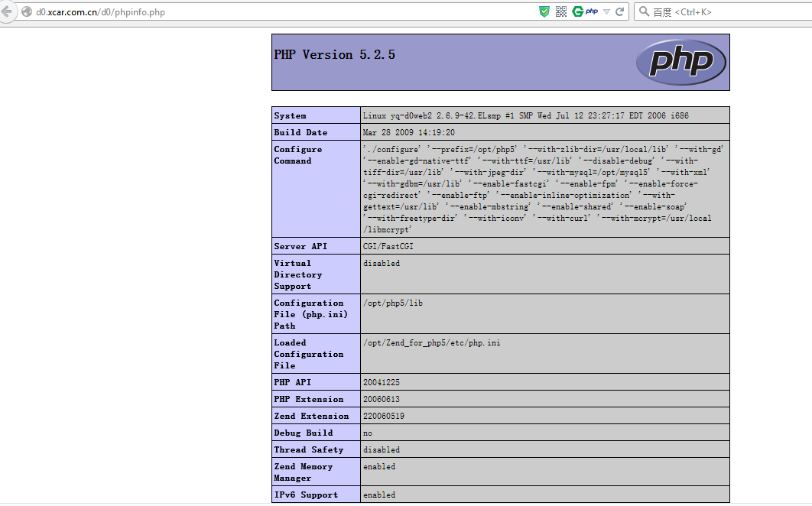Click Configuration File (php.ini) Path label

(310, 314)
